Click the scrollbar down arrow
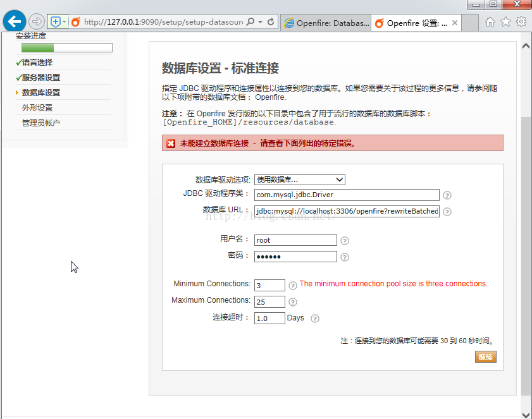 (526, 415)
